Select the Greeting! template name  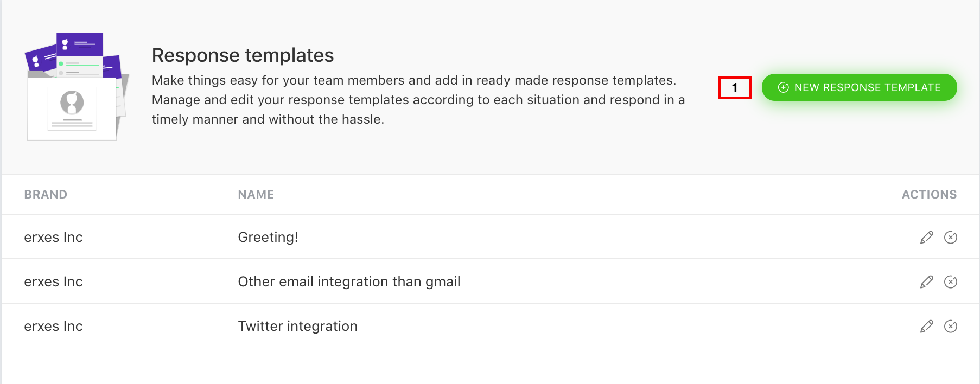point(268,237)
